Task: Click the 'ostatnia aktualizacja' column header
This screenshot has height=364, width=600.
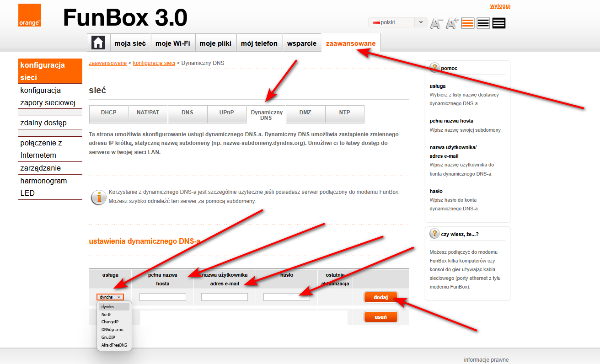Action: (335, 279)
